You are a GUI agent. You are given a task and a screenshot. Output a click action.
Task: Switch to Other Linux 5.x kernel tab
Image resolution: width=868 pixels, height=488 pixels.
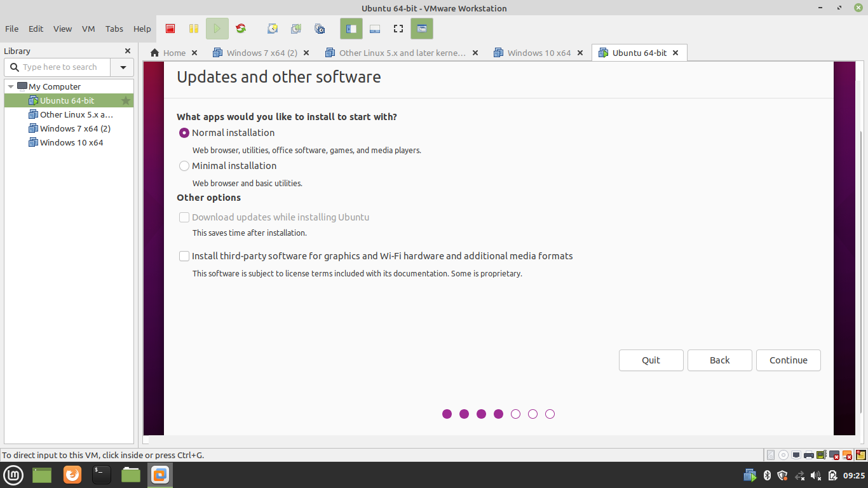402,53
